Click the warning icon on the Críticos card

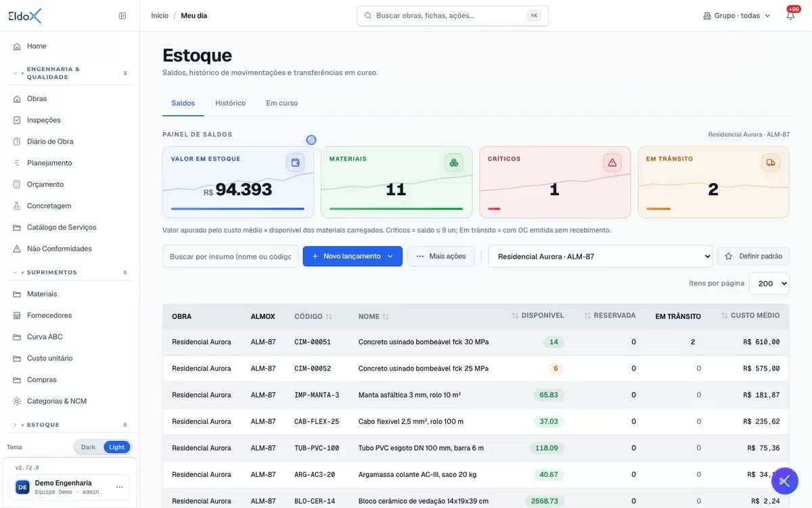coord(612,163)
